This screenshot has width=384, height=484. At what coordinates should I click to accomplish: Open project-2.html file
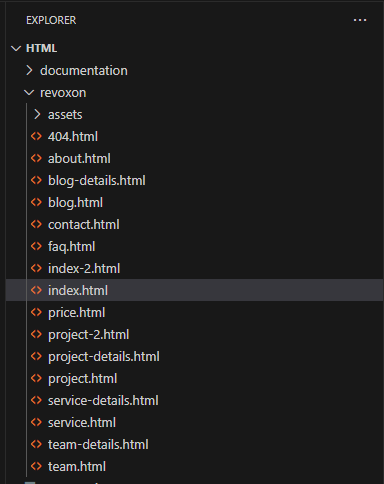[x=194, y=334]
